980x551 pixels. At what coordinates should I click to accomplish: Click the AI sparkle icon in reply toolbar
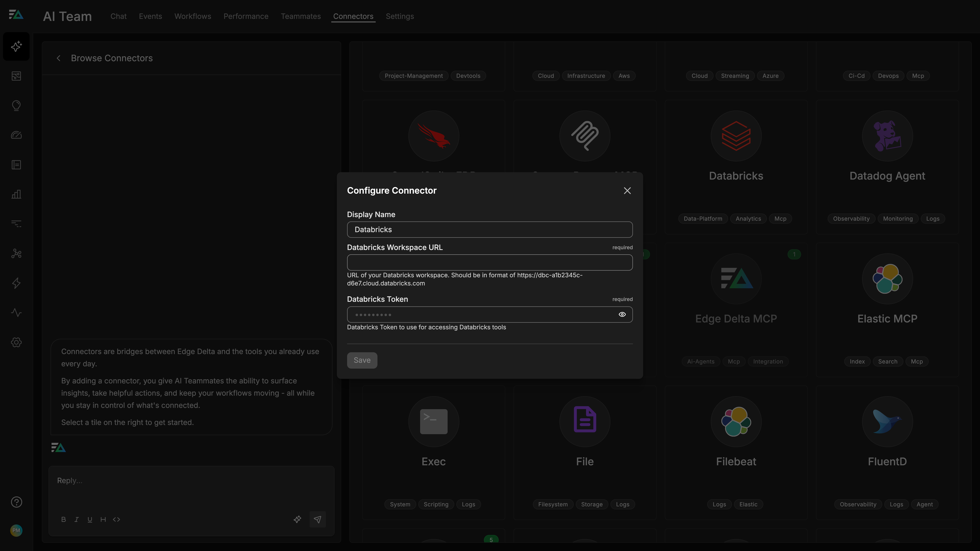point(297,519)
